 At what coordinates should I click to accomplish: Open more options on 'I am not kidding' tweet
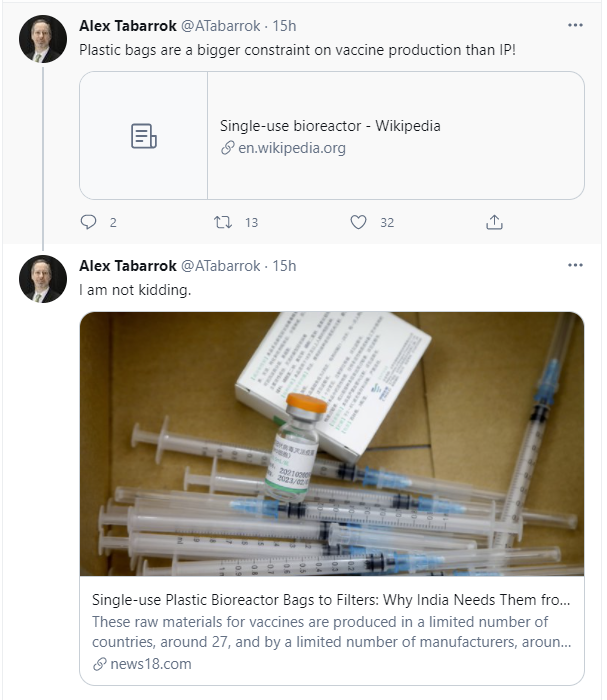(575, 265)
